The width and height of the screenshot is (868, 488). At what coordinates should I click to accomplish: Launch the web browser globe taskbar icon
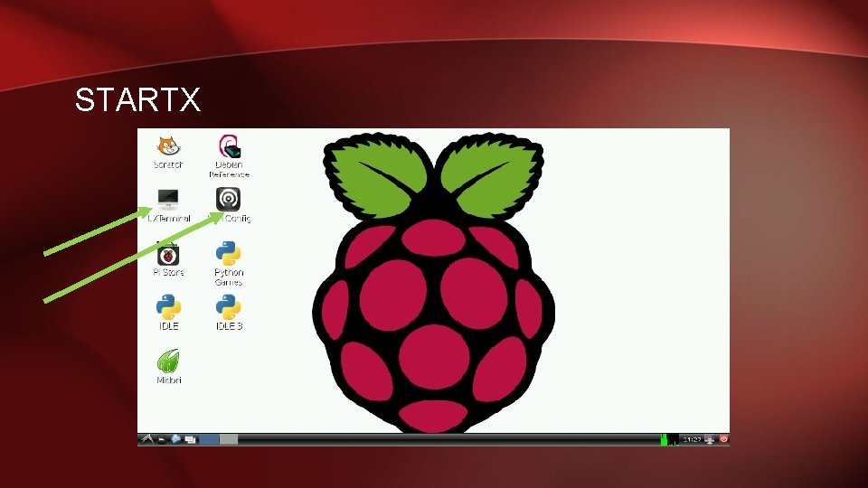click(176, 439)
